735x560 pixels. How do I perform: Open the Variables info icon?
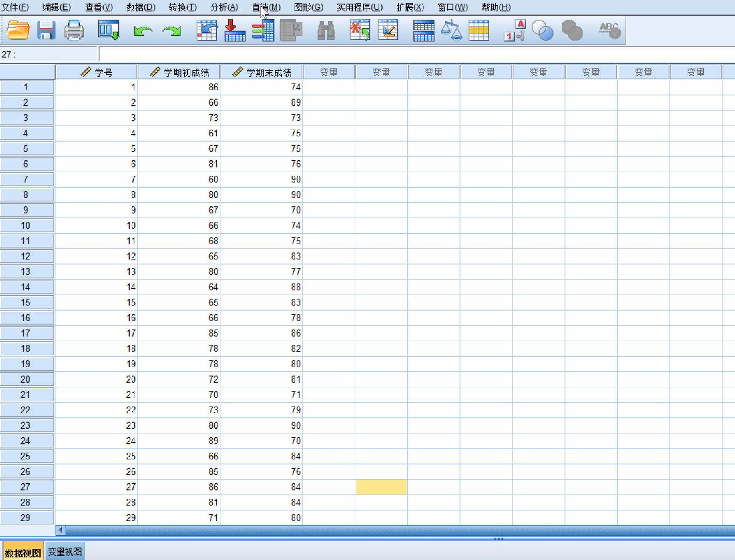(263, 30)
